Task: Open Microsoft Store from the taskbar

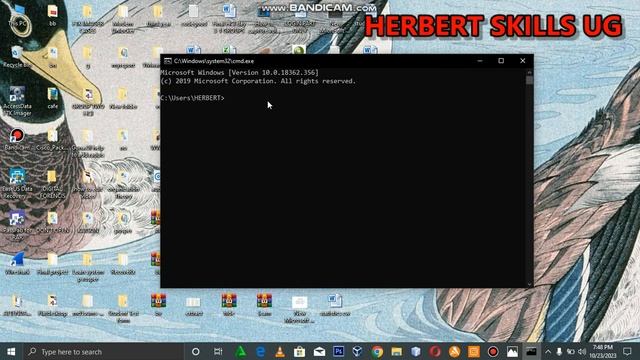Action: pyautogui.click(x=300, y=351)
